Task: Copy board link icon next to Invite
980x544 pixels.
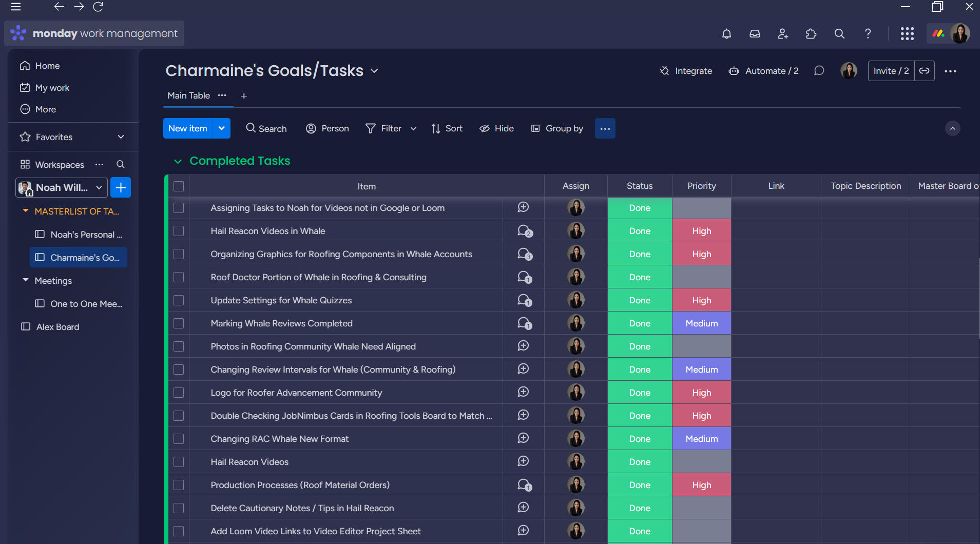Action: [924, 71]
